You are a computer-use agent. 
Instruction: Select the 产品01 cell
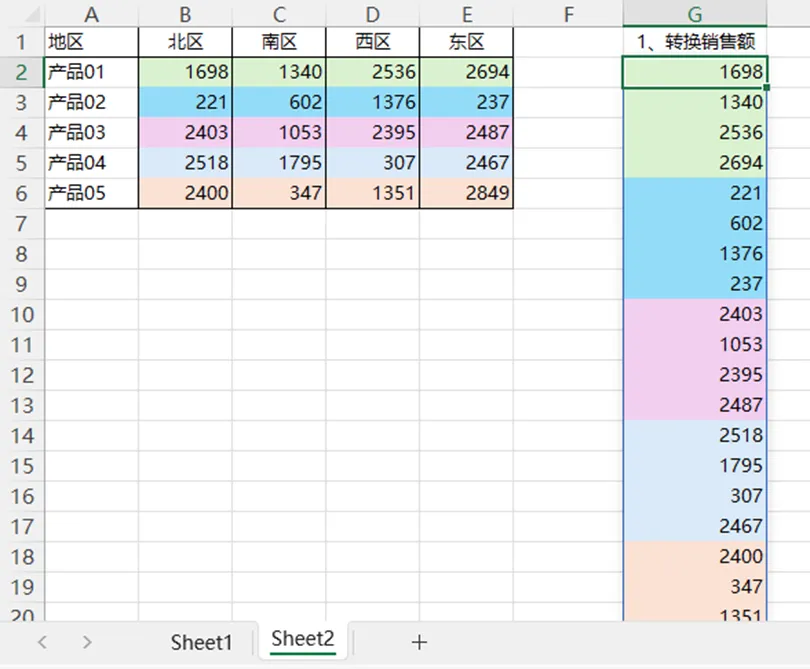point(91,72)
